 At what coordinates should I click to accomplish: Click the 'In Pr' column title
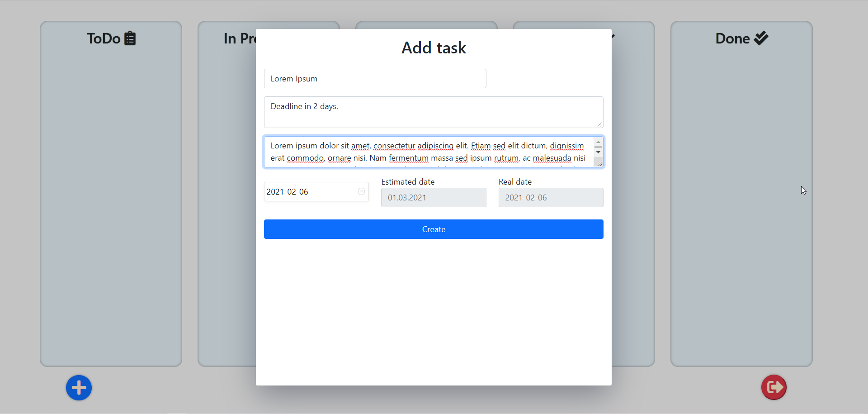click(x=240, y=38)
